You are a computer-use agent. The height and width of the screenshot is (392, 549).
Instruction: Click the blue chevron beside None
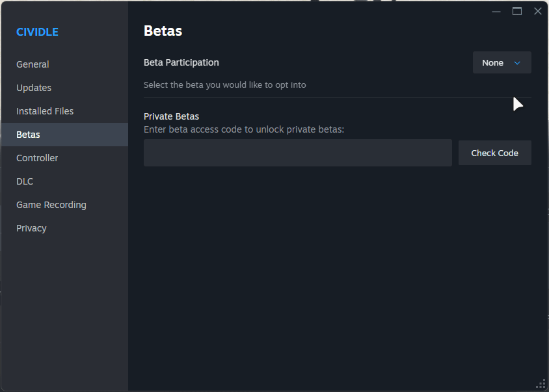point(517,63)
